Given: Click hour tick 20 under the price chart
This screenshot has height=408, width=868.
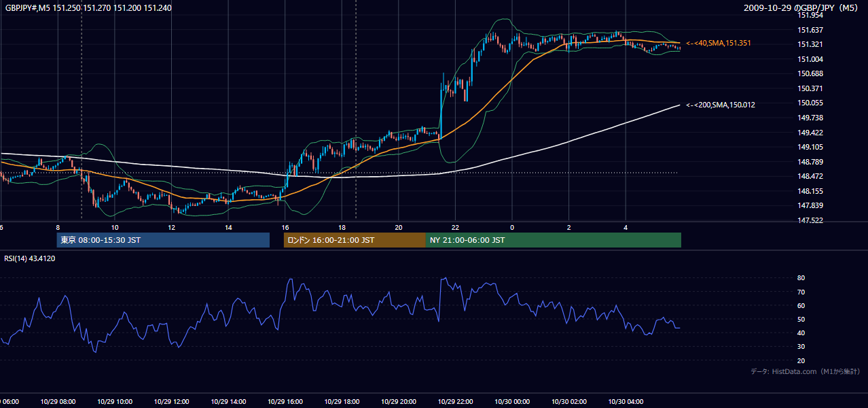Looking at the screenshot, I should click(399, 227).
